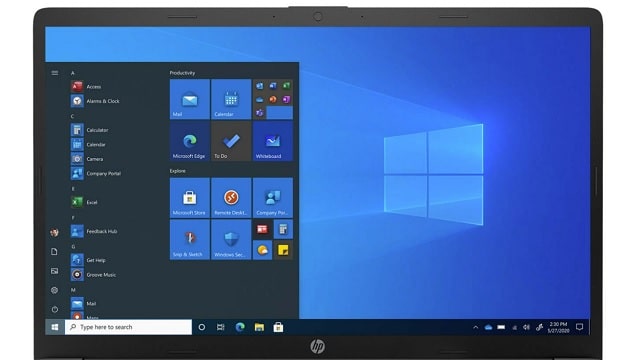This screenshot has width=640, height=360.
Task: Open the Snip & Sketch tile
Action: point(190,240)
